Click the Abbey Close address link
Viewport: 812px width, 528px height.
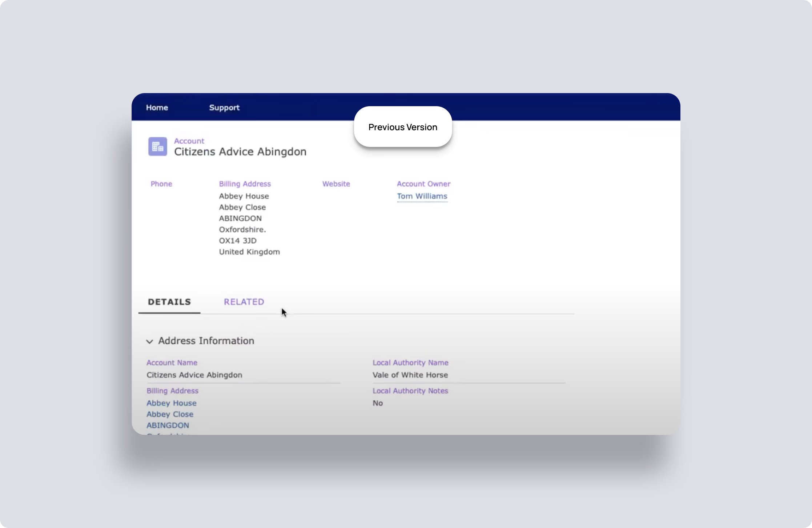pos(170,414)
